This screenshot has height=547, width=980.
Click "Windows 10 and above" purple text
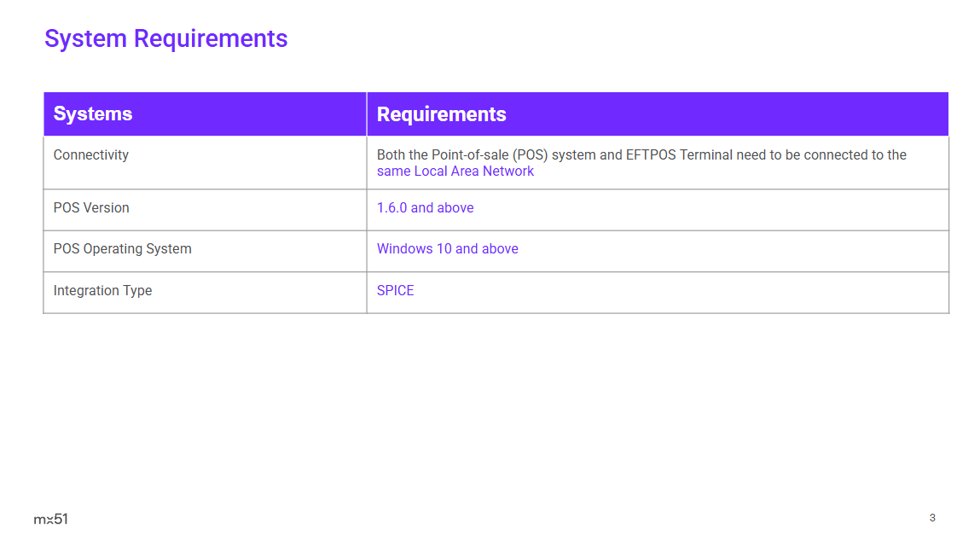point(447,249)
